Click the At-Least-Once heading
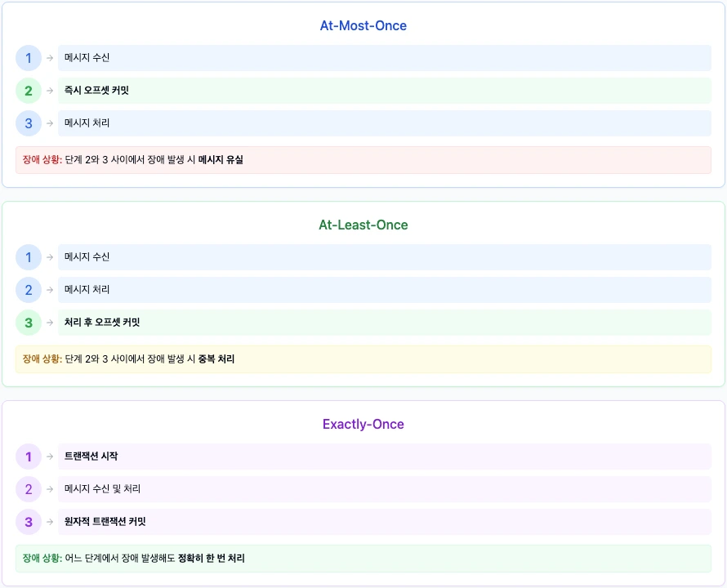This screenshot has height=588, width=727. click(x=363, y=225)
